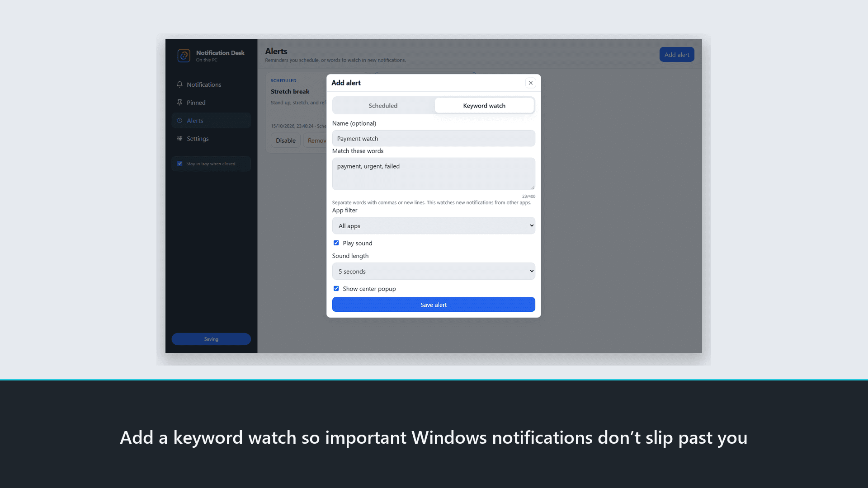The image size is (868, 488).
Task: Open the Settings label in sidebar
Action: 198,139
